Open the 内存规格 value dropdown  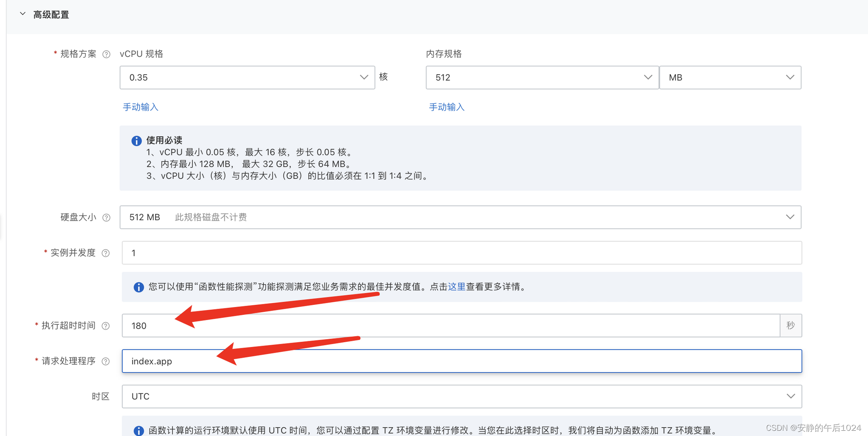tap(648, 77)
